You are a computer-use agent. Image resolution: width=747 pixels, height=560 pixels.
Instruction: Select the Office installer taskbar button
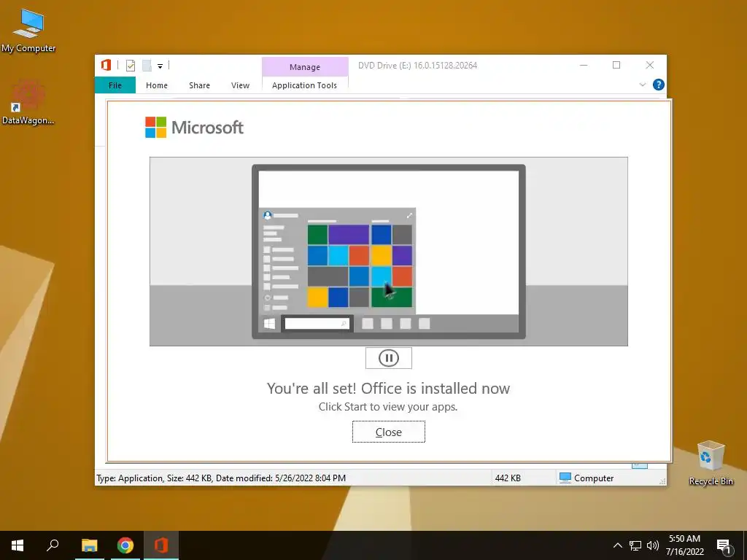(x=161, y=545)
